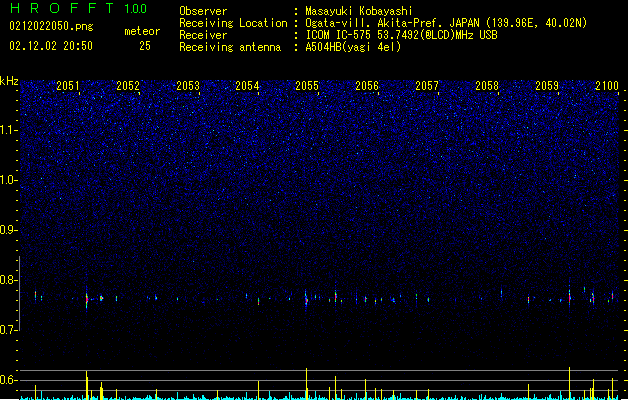Select the filename 0212022050.png

51,26
